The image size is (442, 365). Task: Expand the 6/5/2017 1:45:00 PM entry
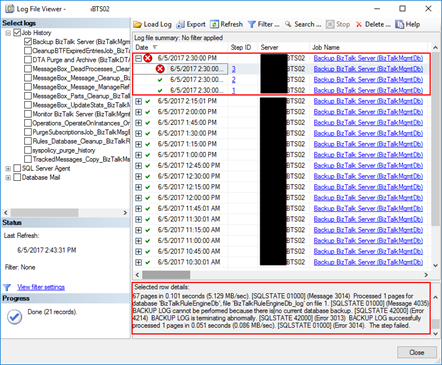pyautogui.click(x=138, y=123)
